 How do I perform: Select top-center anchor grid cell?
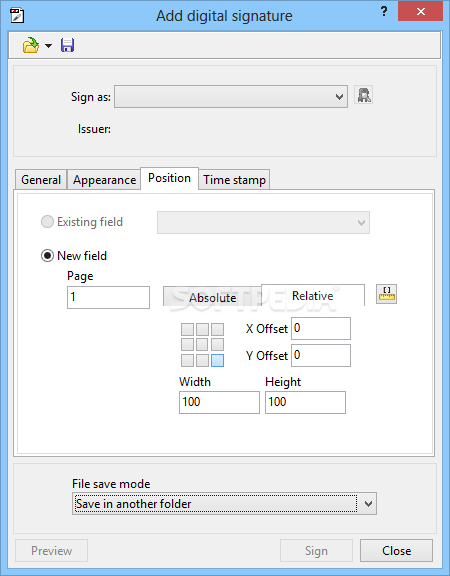[202, 330]
